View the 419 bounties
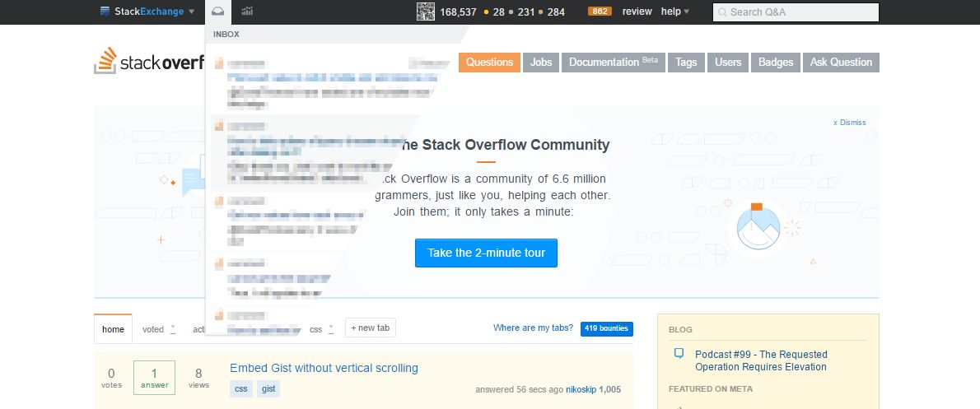Image resolution: width=980 pixels, height=409 pixels. (607, 328)
